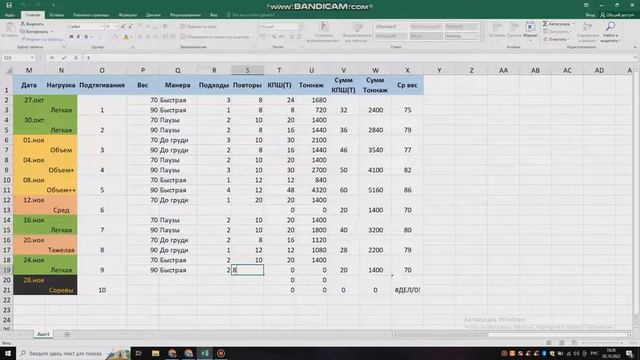Open Find and Select magnifier

(610, 32)
